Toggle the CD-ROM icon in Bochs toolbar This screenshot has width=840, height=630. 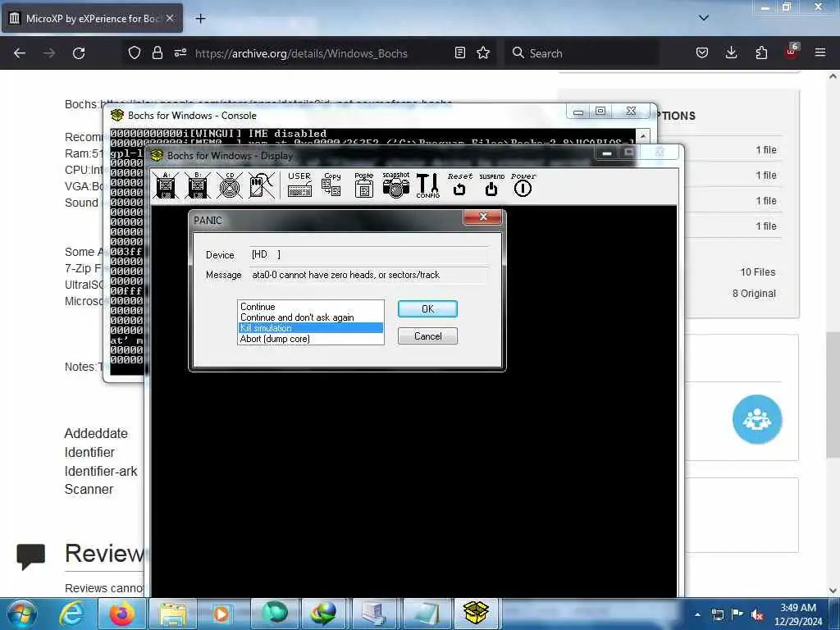point(230,185)
